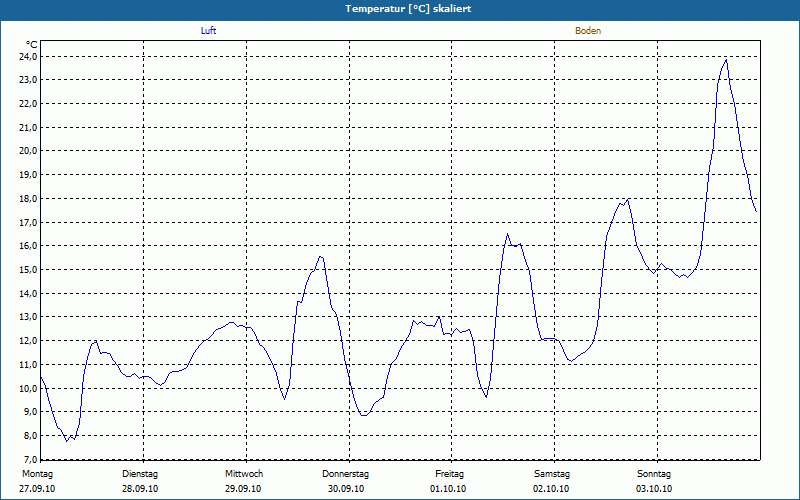Select the '21,0' y-axis label
This screenshot has width=800, height=500.
(x=28, y=127)
